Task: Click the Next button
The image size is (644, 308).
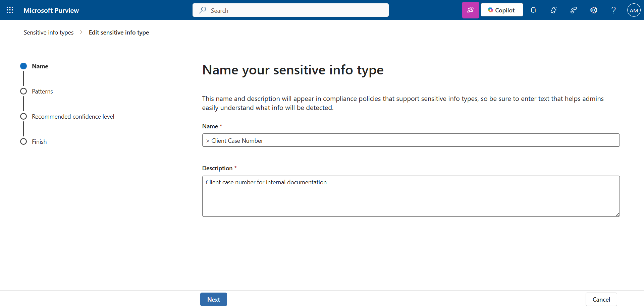Action: point(214,299)
